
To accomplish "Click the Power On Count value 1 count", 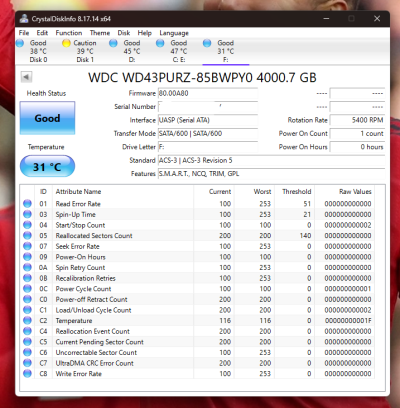I will pos(357,133).
